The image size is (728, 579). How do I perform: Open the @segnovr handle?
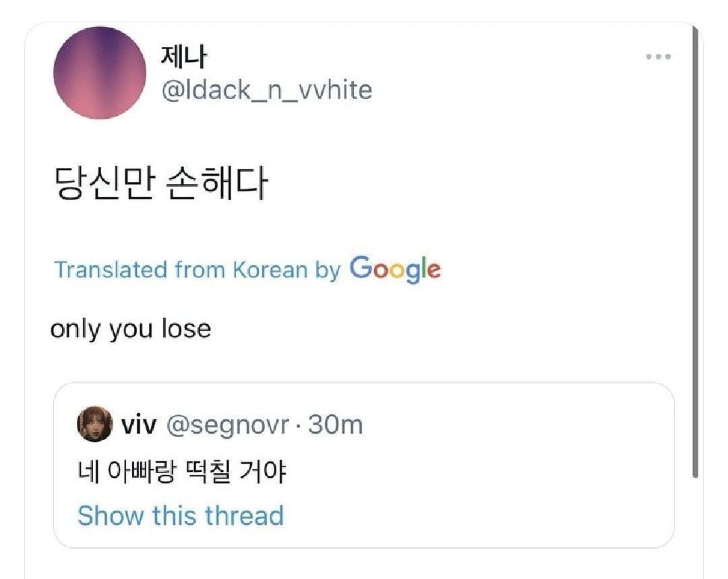(x=228, y=425)
